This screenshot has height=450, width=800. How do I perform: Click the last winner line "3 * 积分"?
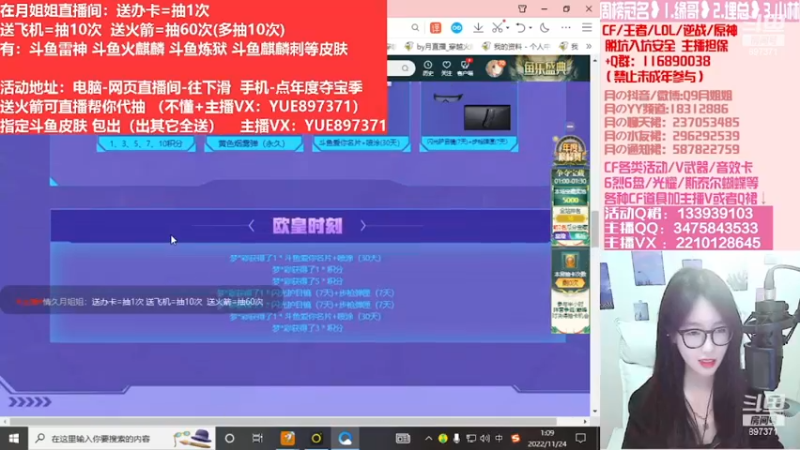click(x=307, y=328)
